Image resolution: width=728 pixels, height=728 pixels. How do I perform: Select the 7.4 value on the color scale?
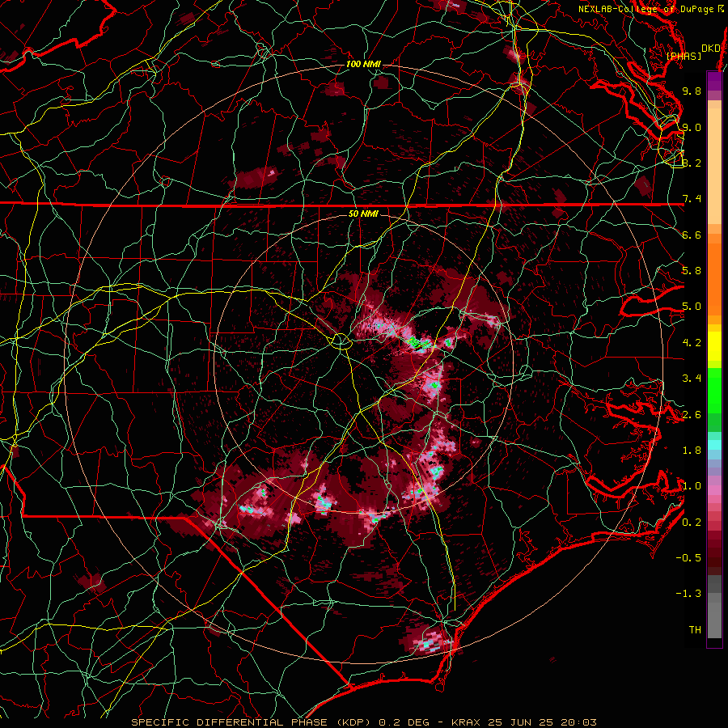coord(692,199)
